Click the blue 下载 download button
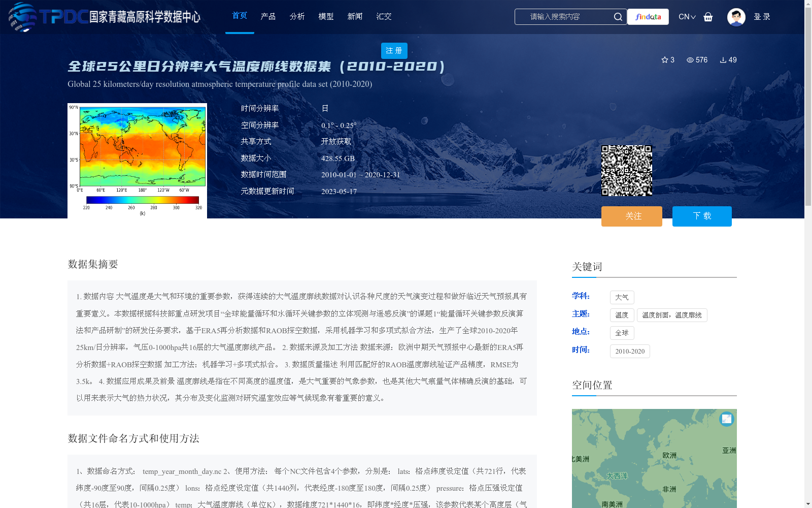 point(702,216)
